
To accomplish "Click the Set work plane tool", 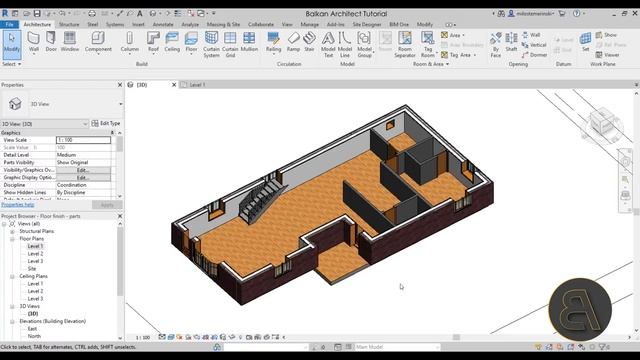I will [585, 42].
